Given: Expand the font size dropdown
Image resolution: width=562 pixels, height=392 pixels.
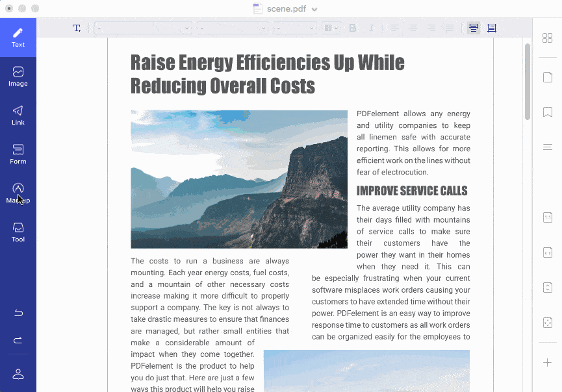Looking at the screenshot, I should click(x=295, y=28).
